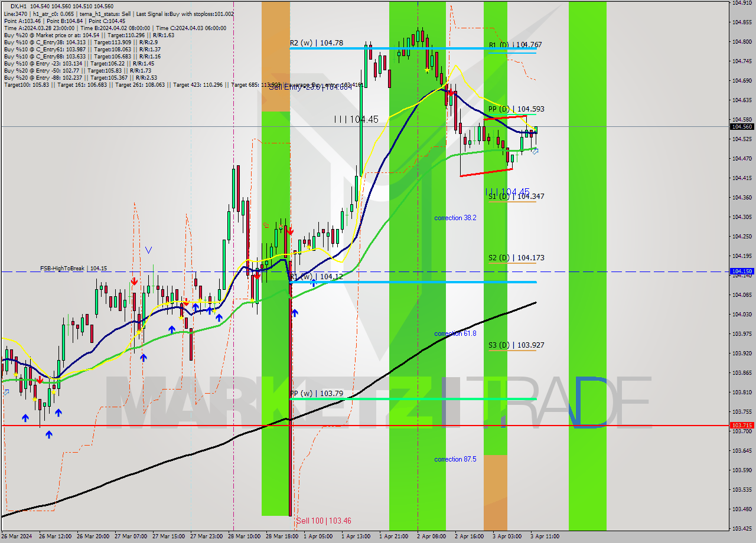Click the current price tag 104.560 on axis
Viewport: 756px width, 543px height.
pyautogui.click(x=742, y=126)
